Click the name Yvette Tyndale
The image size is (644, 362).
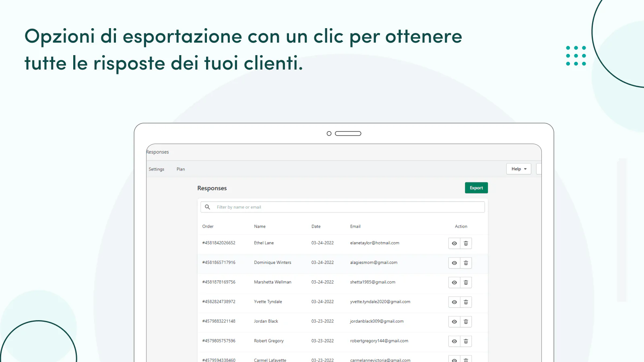click(x=268, y=302)
